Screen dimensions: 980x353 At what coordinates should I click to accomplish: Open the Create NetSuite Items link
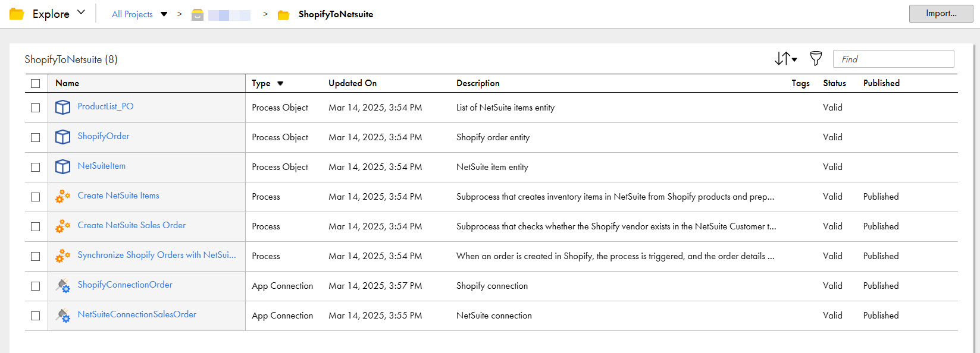tap(118, 196)
